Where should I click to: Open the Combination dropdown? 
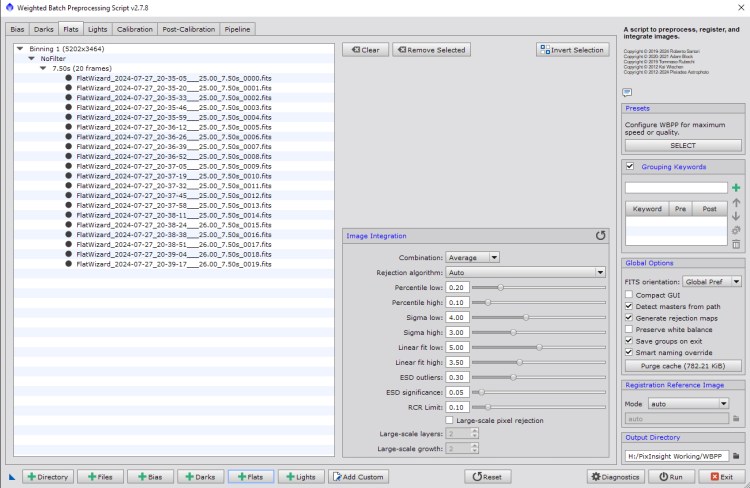click(472, 257)
